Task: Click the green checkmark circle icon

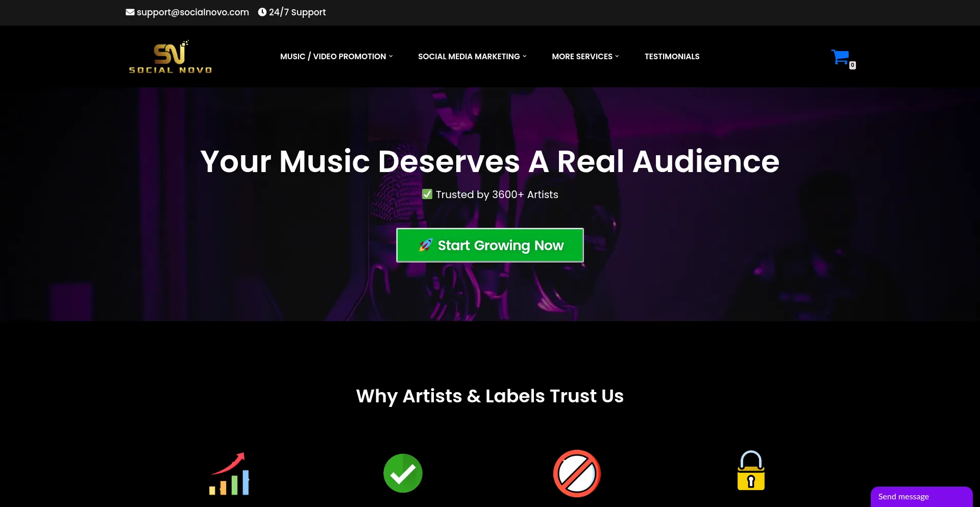Action: 403,473
